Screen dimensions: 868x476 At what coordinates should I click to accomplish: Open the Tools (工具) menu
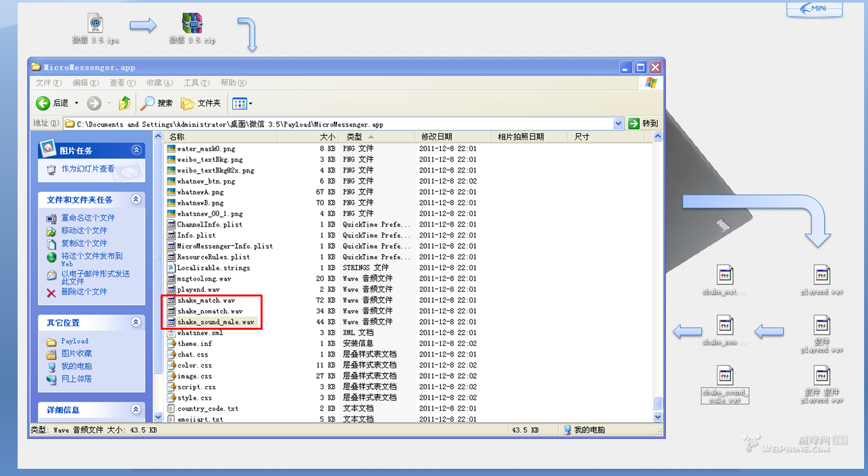click(196, 83)
